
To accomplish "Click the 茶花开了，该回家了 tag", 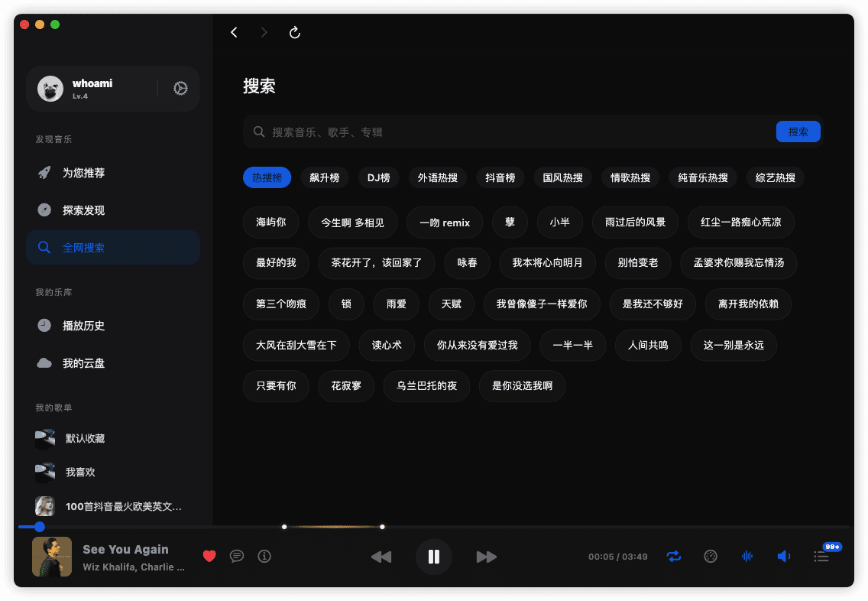I will [x=377, y=262].
